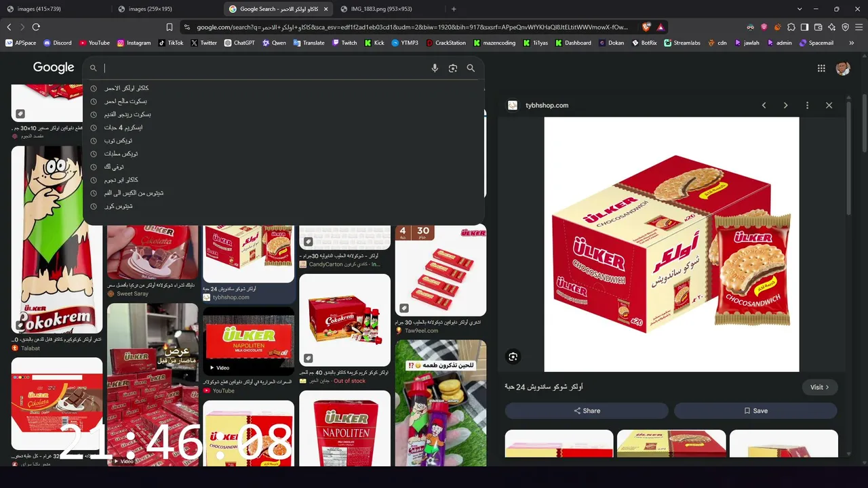Choose suggestion 'شيتوس كرز'
Screen dimensions: 868x488
pyautogui.click(x=283, y=206)
